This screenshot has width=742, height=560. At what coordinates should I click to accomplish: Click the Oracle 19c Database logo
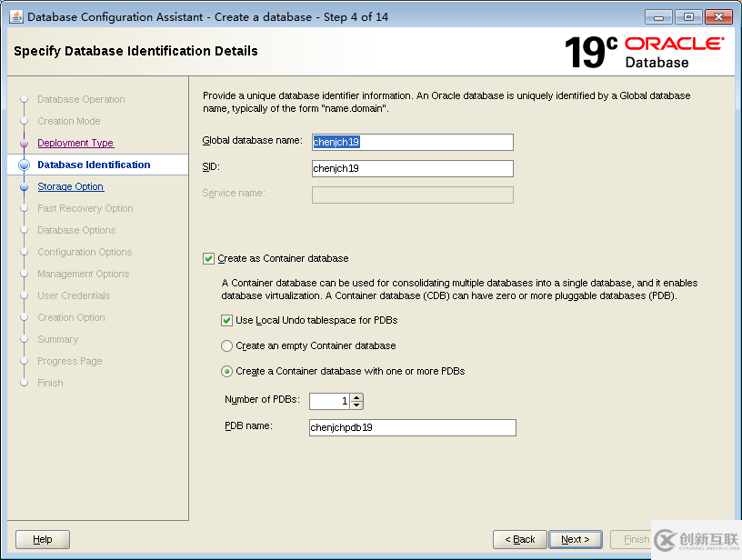(x=644, y=52)
